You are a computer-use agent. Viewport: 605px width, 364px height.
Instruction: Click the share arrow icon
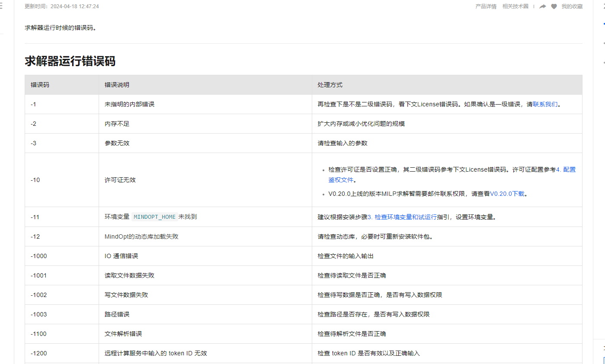(x=543, y=6)
